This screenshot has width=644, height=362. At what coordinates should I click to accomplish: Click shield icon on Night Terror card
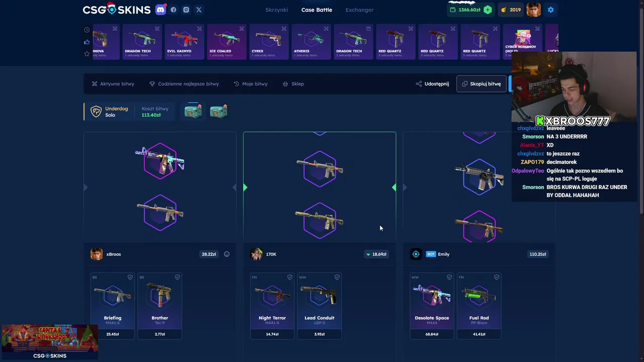(289, 277)
